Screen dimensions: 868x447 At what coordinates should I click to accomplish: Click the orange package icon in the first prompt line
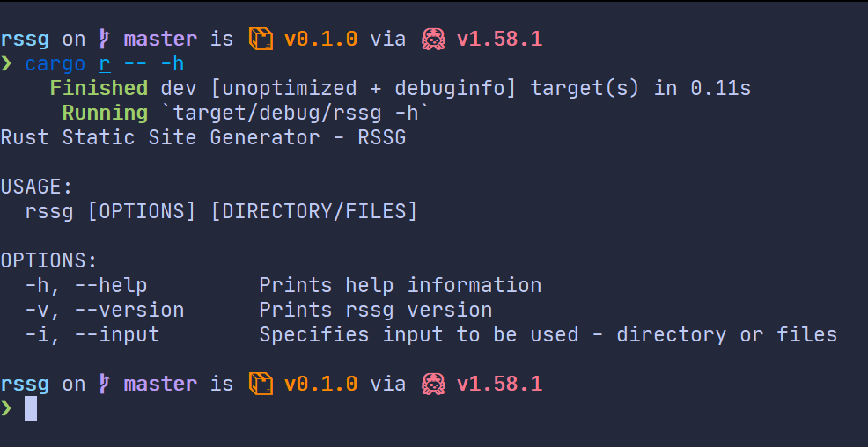click(x=261, y=40)
